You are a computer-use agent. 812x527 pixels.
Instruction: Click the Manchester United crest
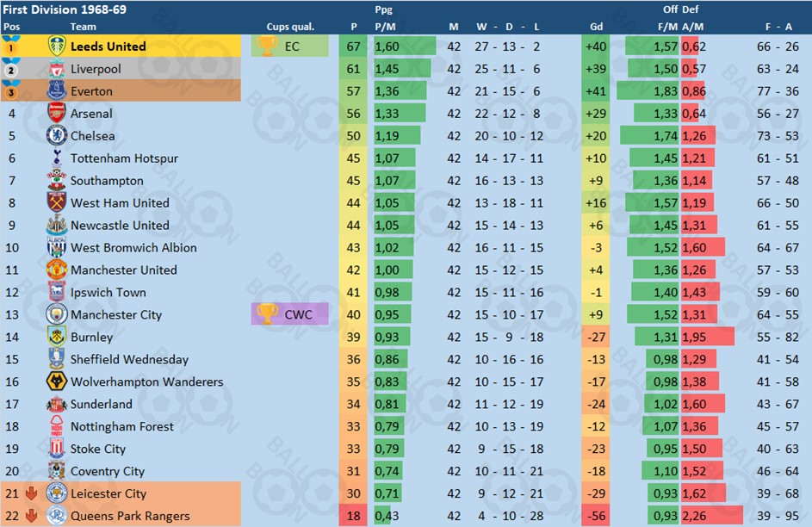57,270
